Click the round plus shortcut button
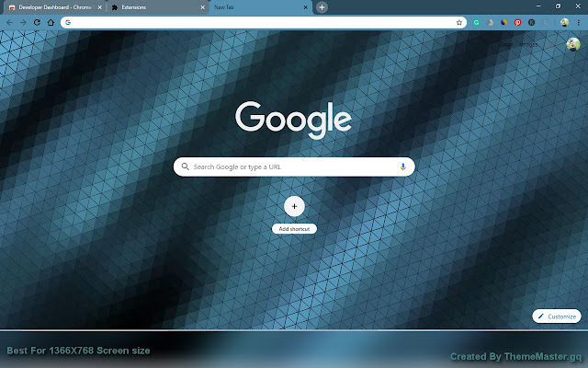 [x=294, y=206]
